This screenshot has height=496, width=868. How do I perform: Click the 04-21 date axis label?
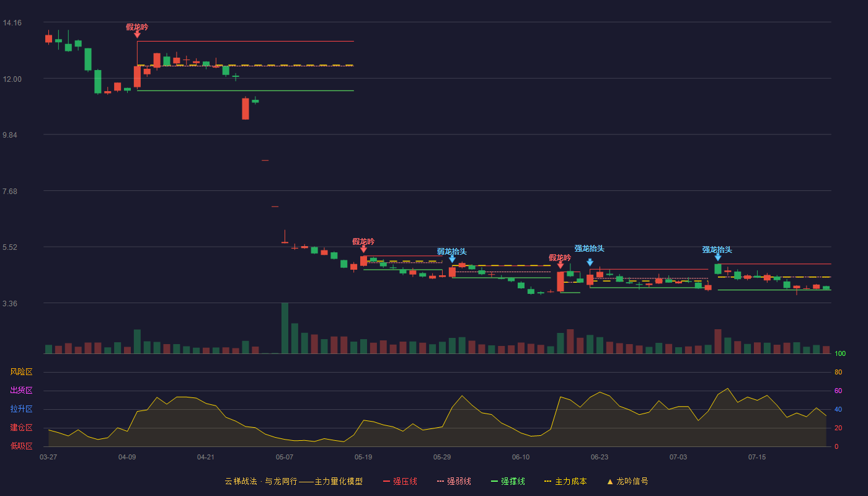click(206, 457)
